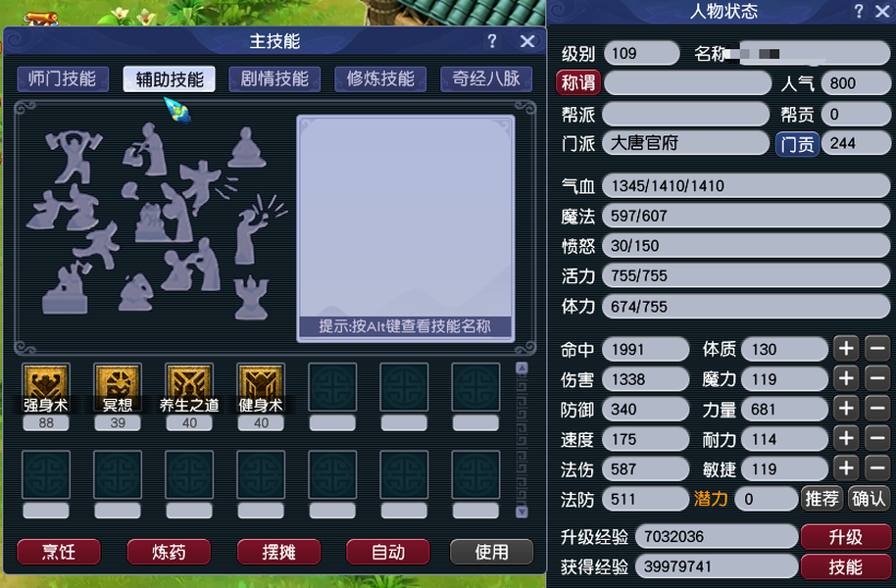
Task: Open the 修炼技能 tab
Action: [380, 78]
